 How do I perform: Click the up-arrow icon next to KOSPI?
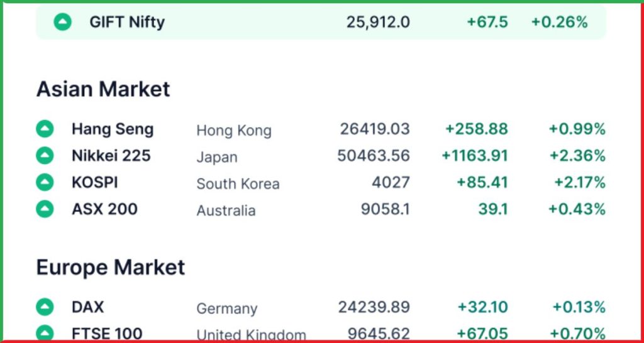pyautogui.click(x=45, y=182)
